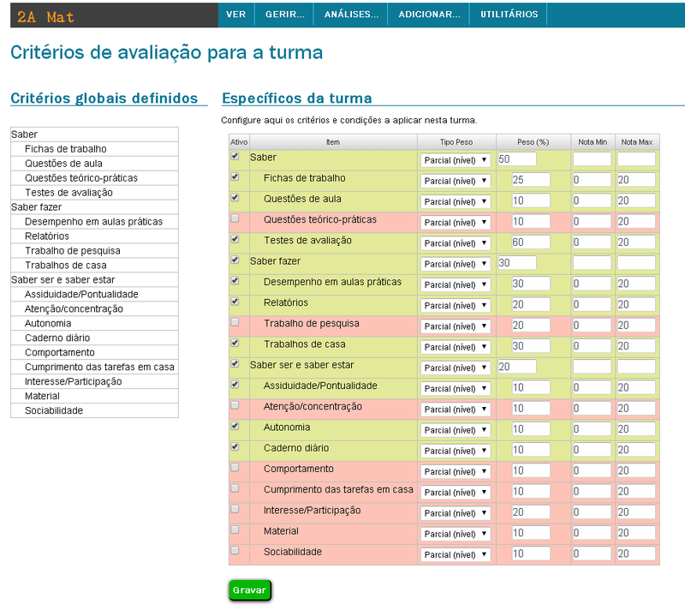Open Tipo Peso dropdown for Sociabilidade
This screenshot has width=685, height=616.
456,554
